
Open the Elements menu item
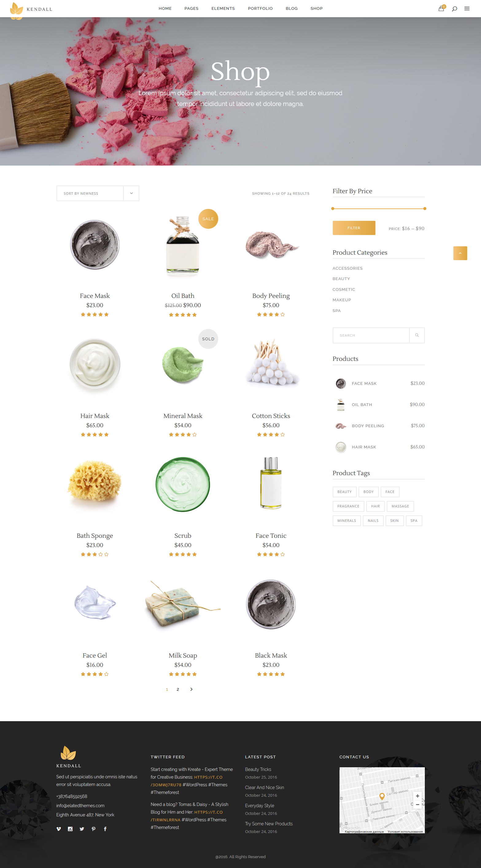coord(223,8)
